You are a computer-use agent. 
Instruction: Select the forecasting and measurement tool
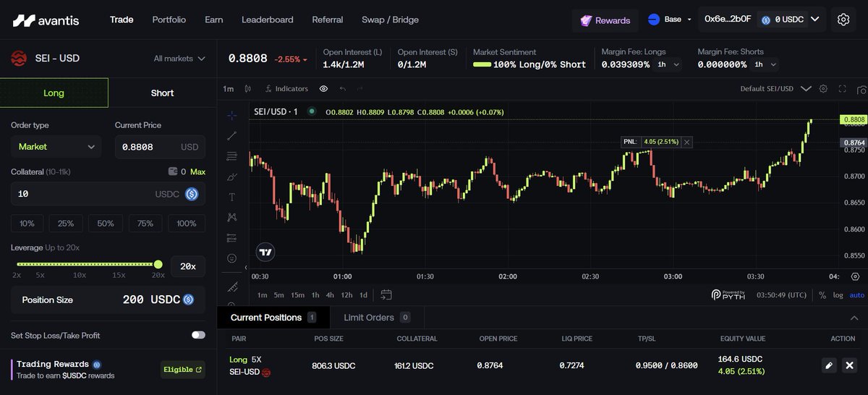click(x=231, y=237)
